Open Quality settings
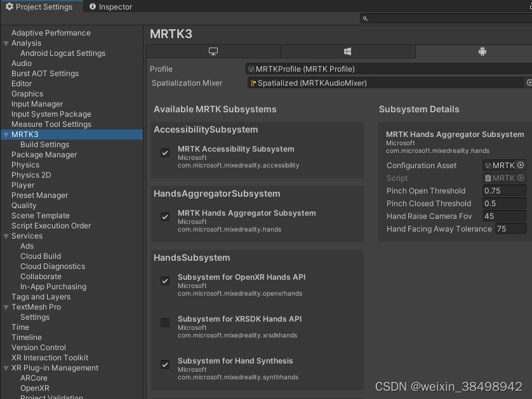This screenshot has width=532, height=399. 23,206
